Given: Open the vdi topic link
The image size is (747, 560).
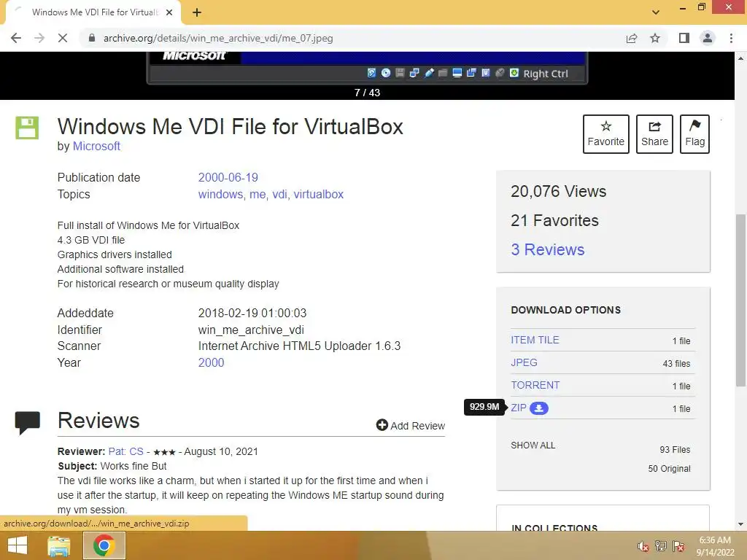Looking at the screenshot, I should [x=279, y=194].
